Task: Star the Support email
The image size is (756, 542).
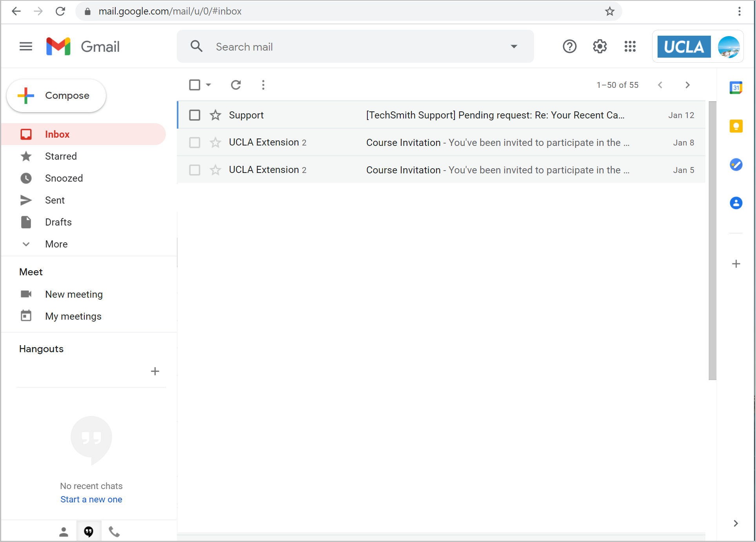Action: click(x=215, y=115)
